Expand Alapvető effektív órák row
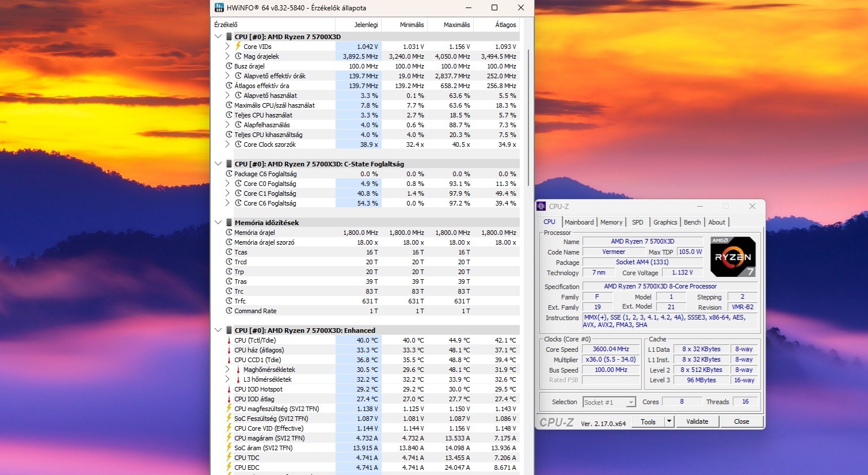 [x=227, y=76]
